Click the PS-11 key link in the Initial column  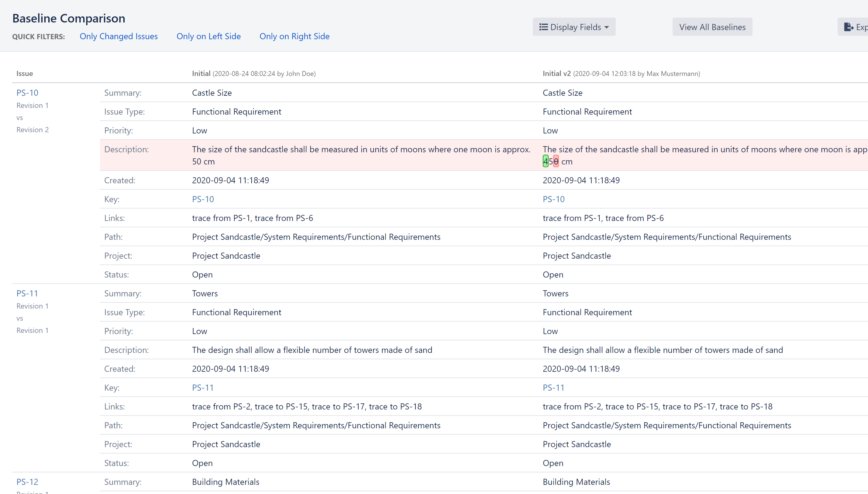203,388
